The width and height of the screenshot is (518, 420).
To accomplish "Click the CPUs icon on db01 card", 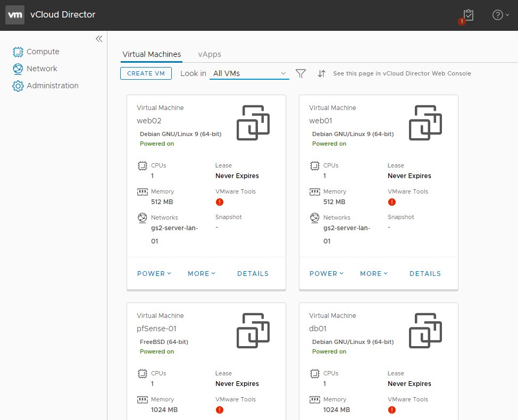I will tap(315, 374).
